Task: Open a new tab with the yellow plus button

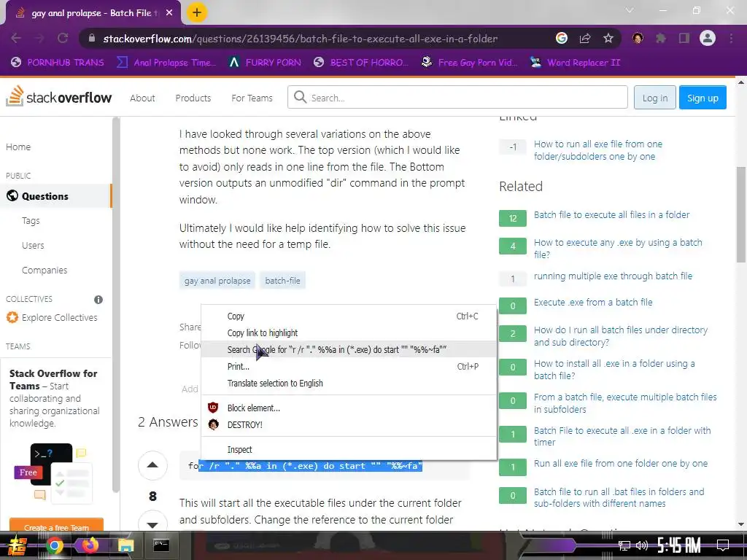Action: [197, 13]
